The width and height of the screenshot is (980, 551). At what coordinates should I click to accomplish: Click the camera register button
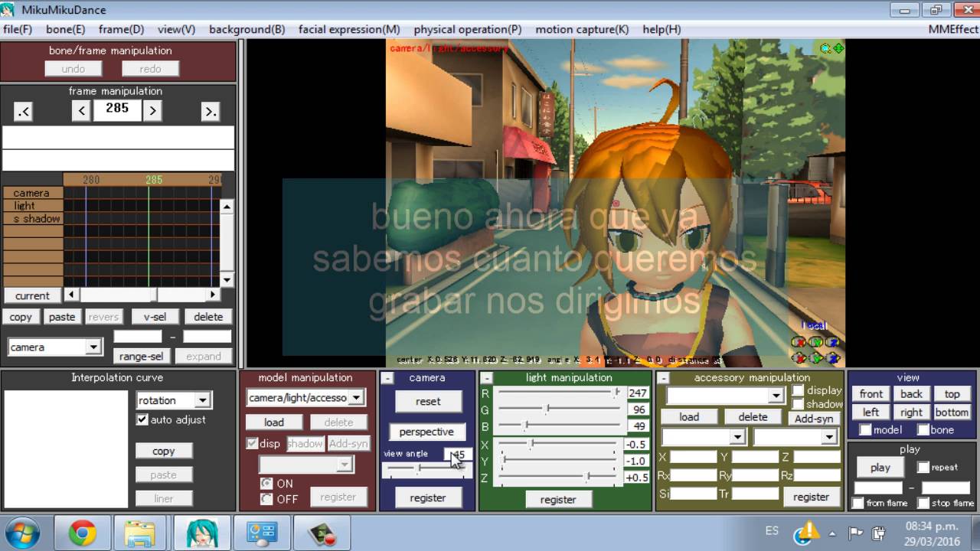click(x=428, y=497)
